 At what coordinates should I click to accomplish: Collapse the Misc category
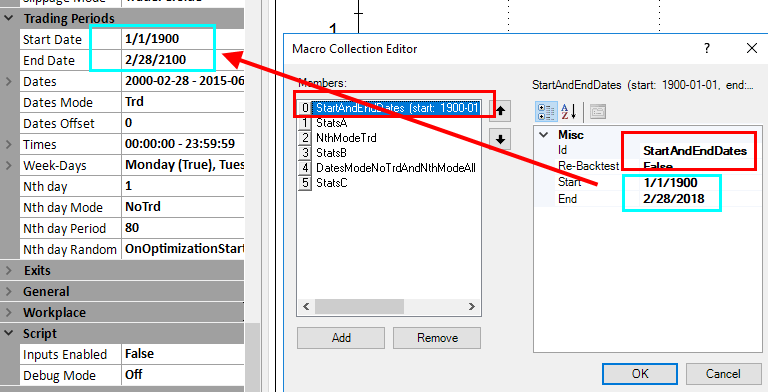tap(544, 135)
